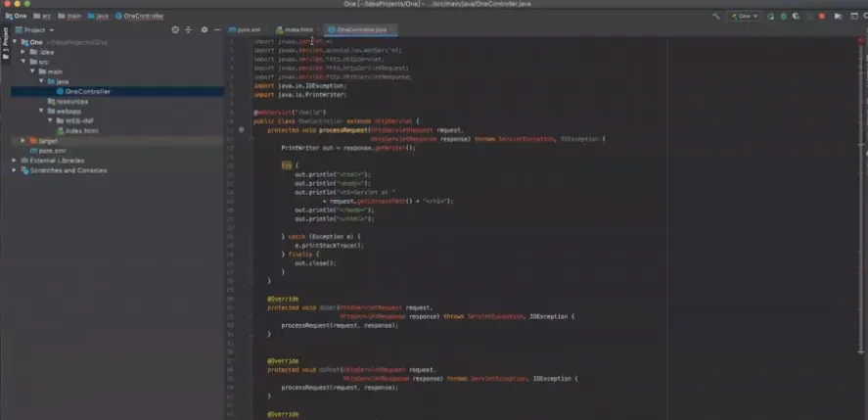Locate current file with the target icon
868x420 pixels.
[175, 30]
